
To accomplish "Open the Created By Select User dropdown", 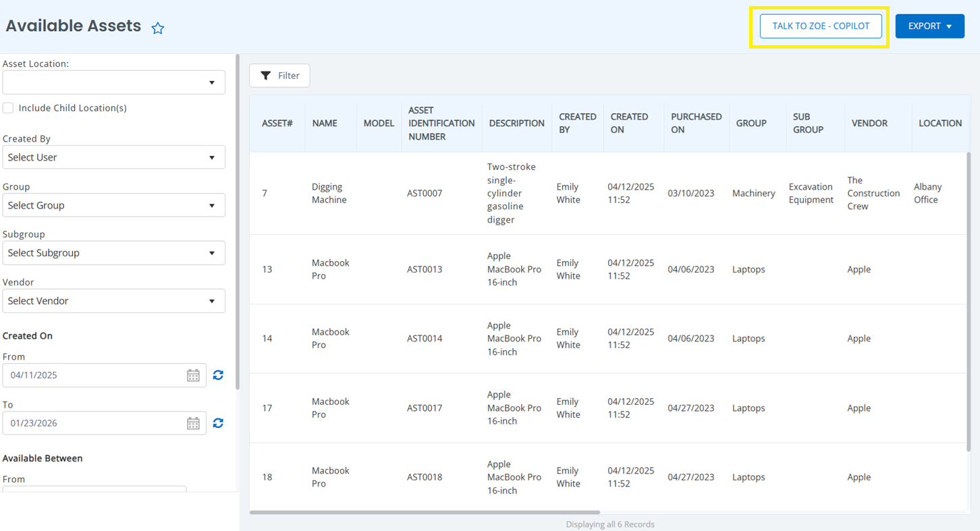I will pos(113,157).
